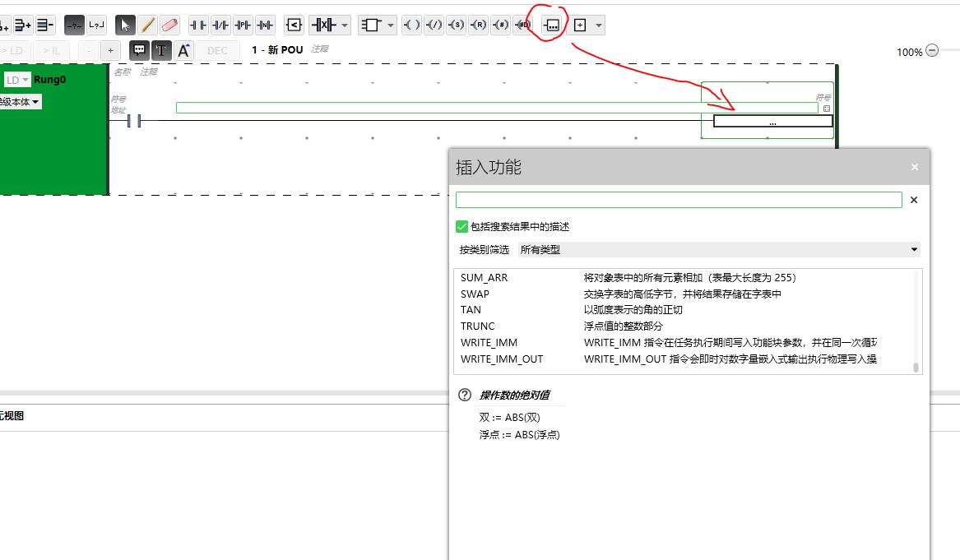Click the function search input field
This screenshot has width=960, height=560.
tap(678, 200)
